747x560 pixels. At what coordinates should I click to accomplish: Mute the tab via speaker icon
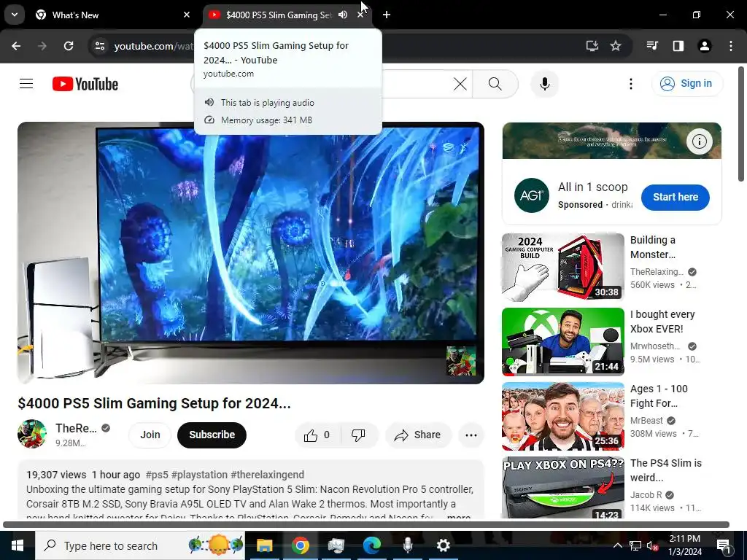(343, 15)
